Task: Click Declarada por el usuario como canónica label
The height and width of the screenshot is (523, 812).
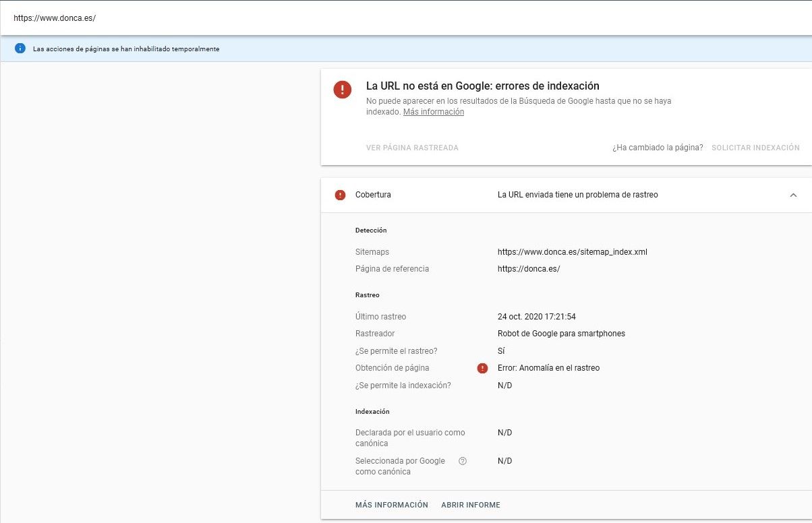Action: point(410,438)
